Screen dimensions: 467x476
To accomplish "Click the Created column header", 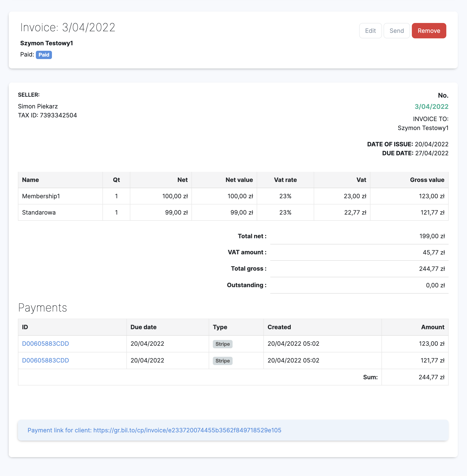I will click(279, 327).
